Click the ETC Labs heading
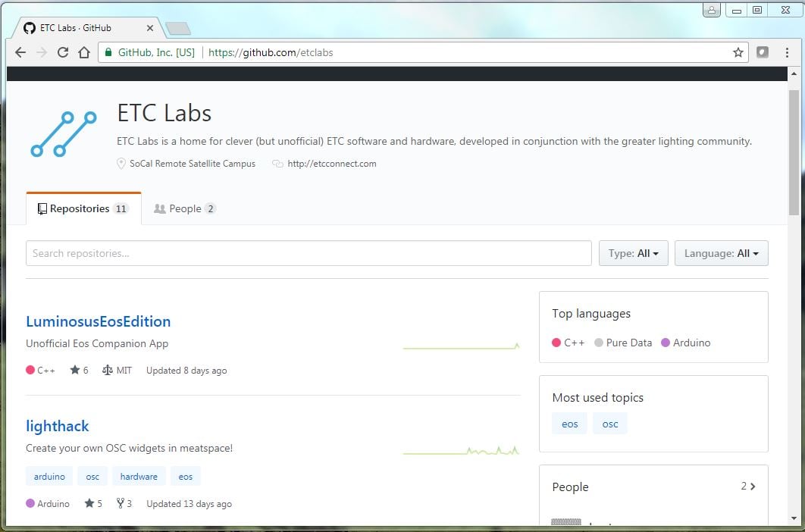This screenshot has height=532, width=805. pyautogui.click(x=164, y=113)
